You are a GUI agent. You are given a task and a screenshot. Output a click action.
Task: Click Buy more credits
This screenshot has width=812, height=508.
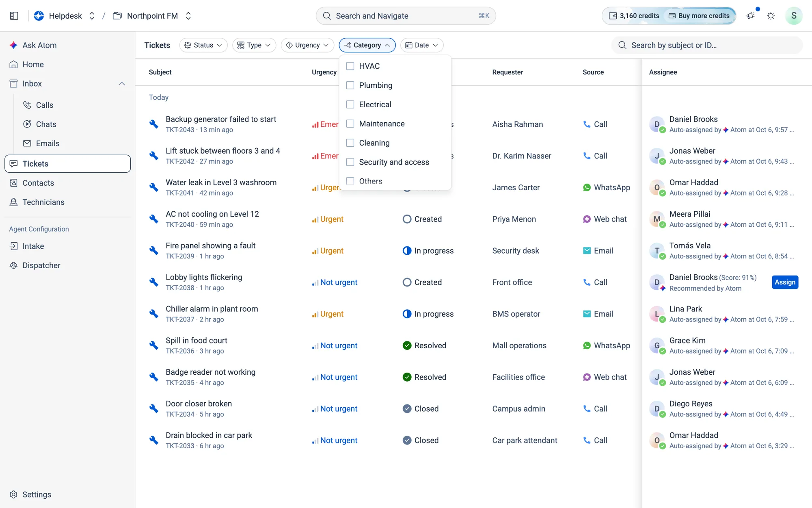click(699, 16)
